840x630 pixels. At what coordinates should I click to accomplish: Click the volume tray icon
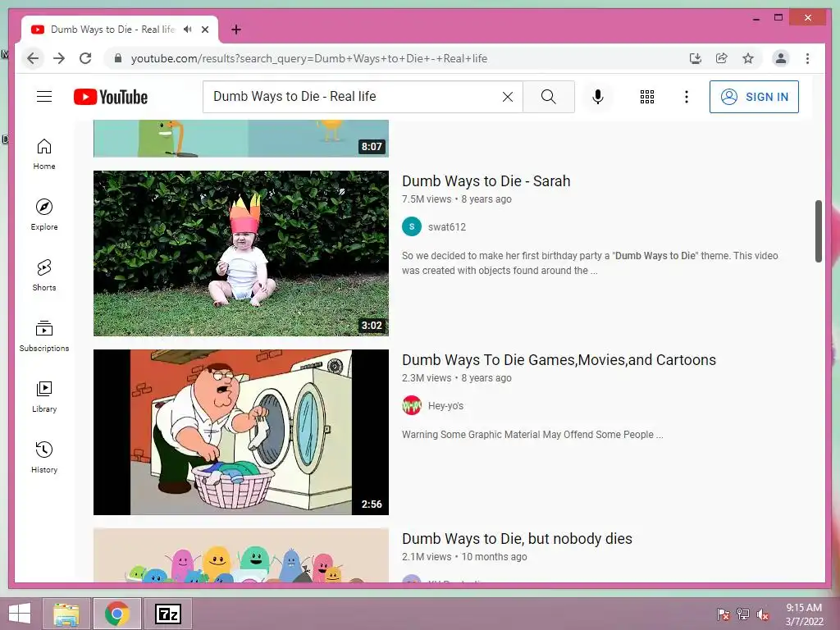tap(763, 614)
